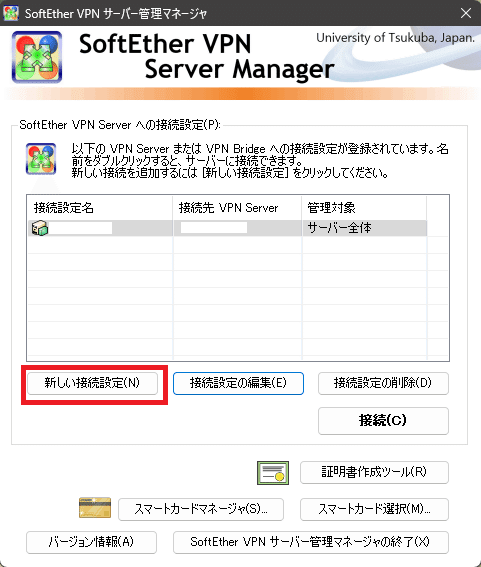Click スマートカード選択(M)... button
The image size is (481, 567).
pyautogui.click(x=374, y=510)
